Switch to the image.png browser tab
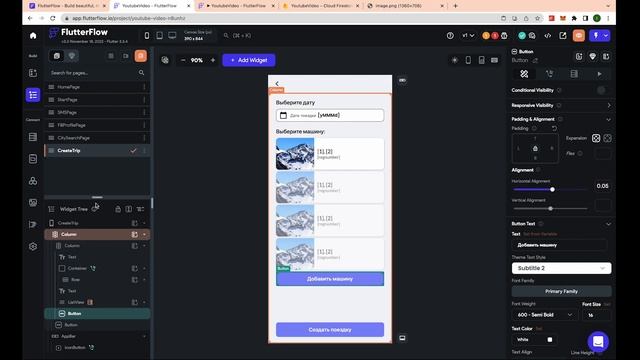 tap(406, 6)
